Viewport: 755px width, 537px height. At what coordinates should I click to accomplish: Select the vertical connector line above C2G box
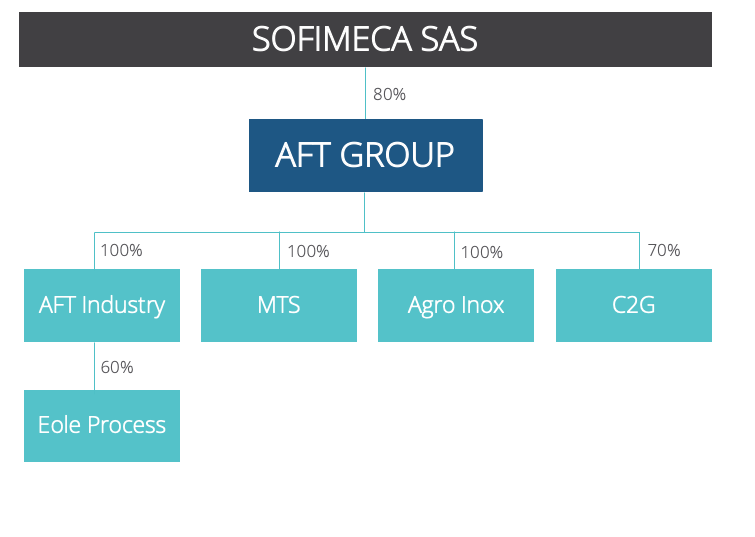coord(640,251)
